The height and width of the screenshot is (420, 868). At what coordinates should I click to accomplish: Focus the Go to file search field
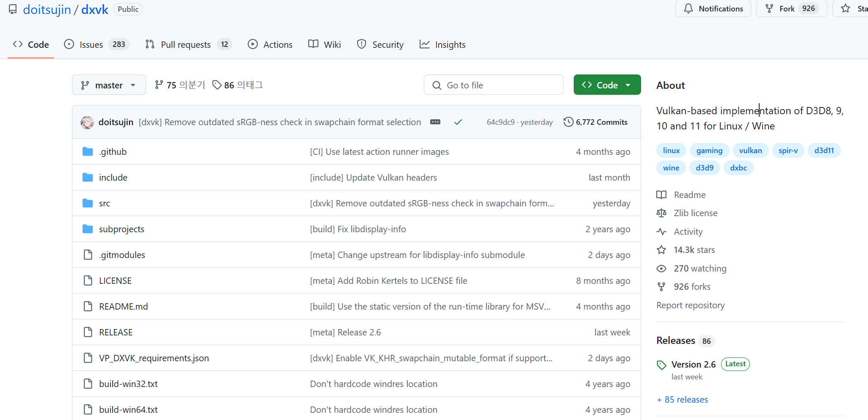494,85
